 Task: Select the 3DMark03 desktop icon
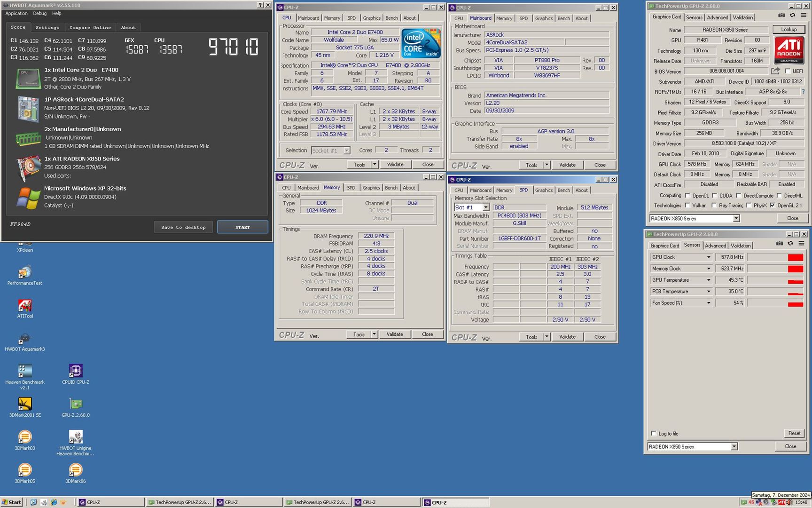pyautogui.click(x=25, y=440)
